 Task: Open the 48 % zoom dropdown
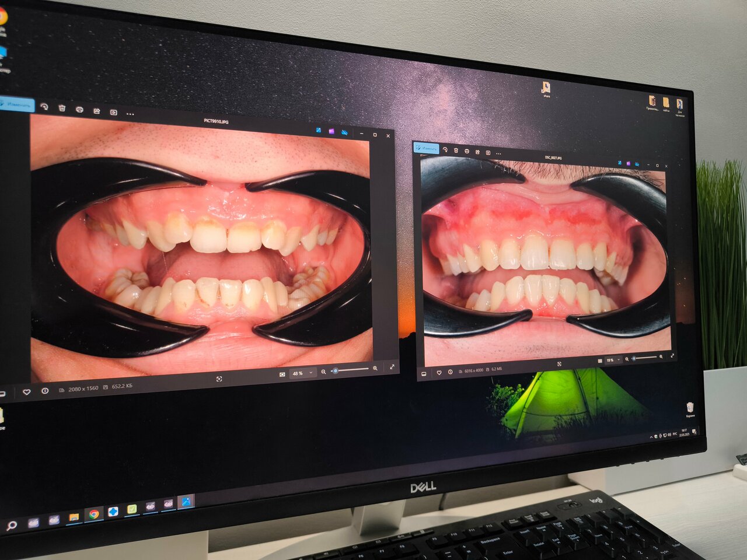(x=302, y=373)
